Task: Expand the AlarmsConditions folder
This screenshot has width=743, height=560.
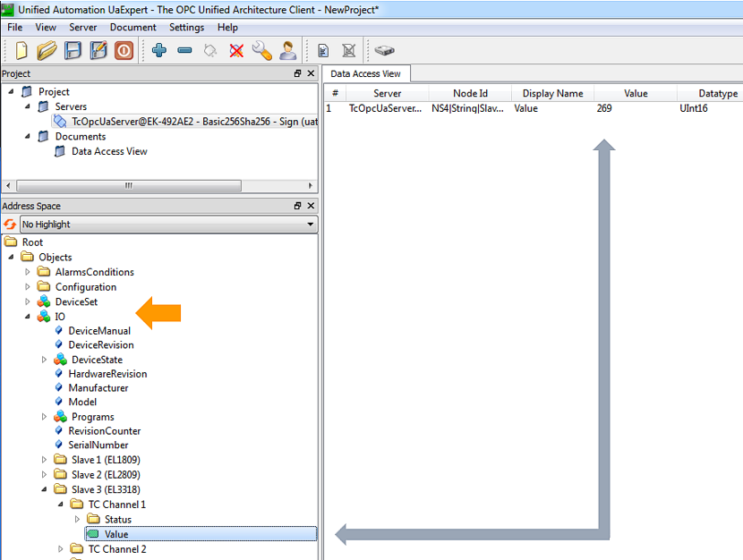Action: point(28,272)
